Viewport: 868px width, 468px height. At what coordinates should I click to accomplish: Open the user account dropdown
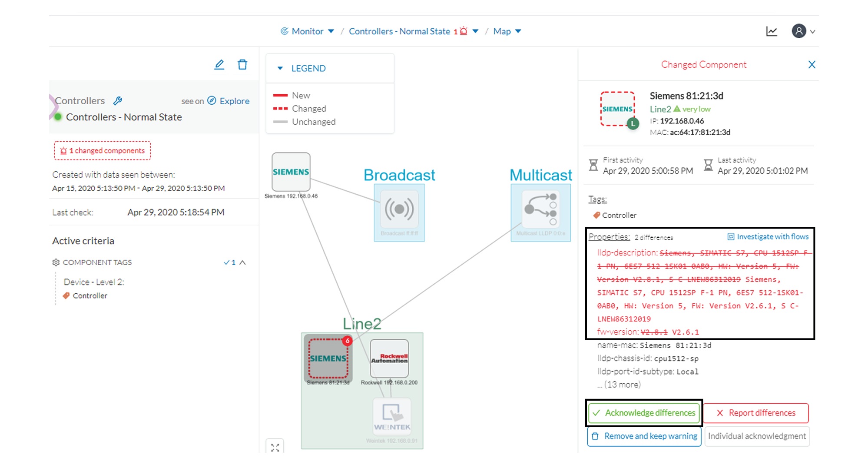tap(803, 31)
